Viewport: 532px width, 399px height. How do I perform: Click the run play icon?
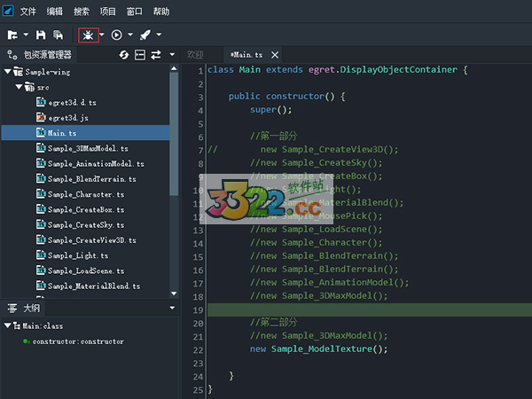coord(117,35)
